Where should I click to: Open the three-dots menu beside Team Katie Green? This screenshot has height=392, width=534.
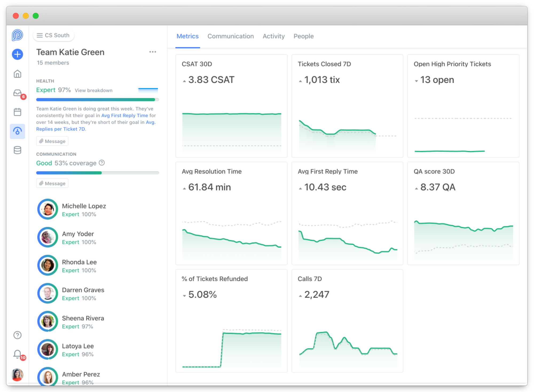pyautogui.click(x=153, y=52)
